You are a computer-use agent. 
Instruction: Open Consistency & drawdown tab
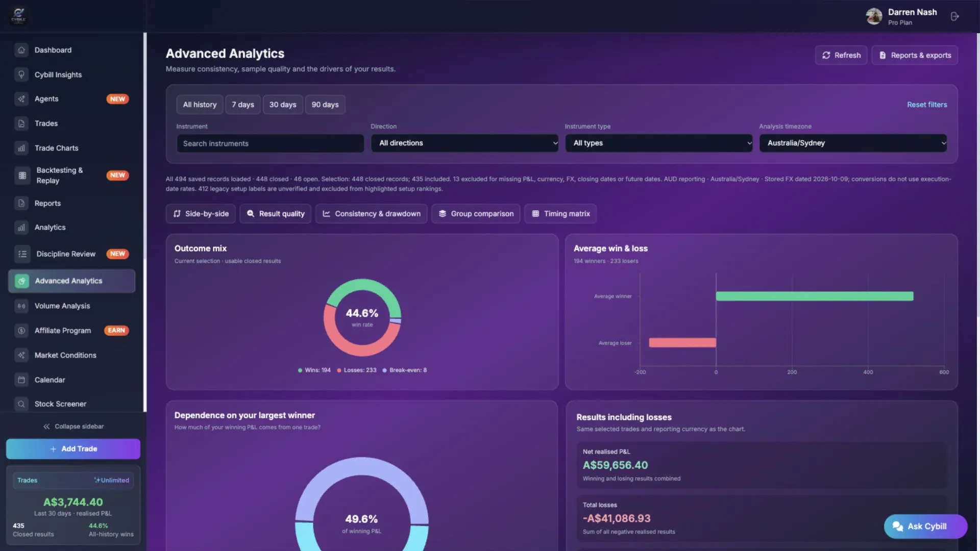pos(371,214)
